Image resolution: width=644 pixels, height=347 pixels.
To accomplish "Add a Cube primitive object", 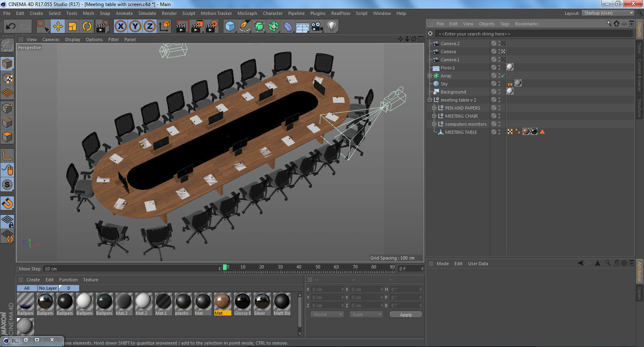I will (x=230, y=27).
